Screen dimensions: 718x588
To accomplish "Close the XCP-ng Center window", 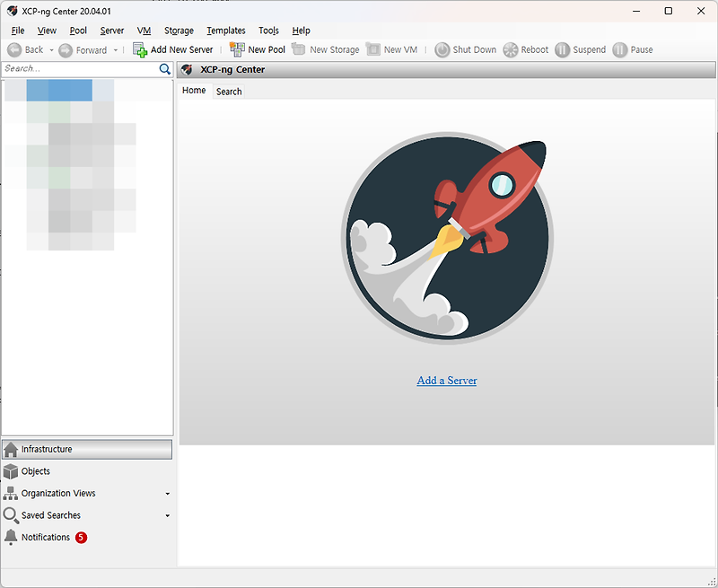I will coord(701,11).
